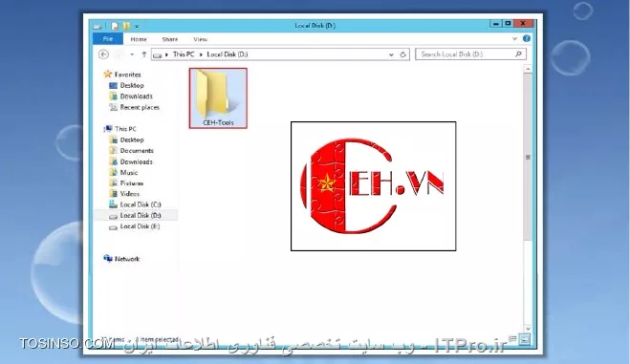Open Recent places in the sidebar
Viewport: 630px width, 364px height.
point(140,107)
